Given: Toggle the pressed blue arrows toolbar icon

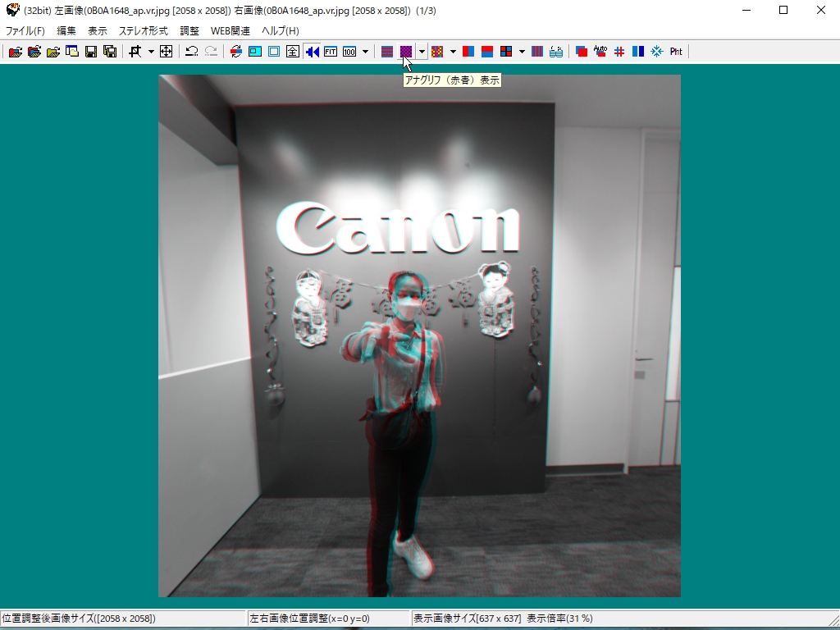Looking at the screenshot, I should (x=312, y=52).
